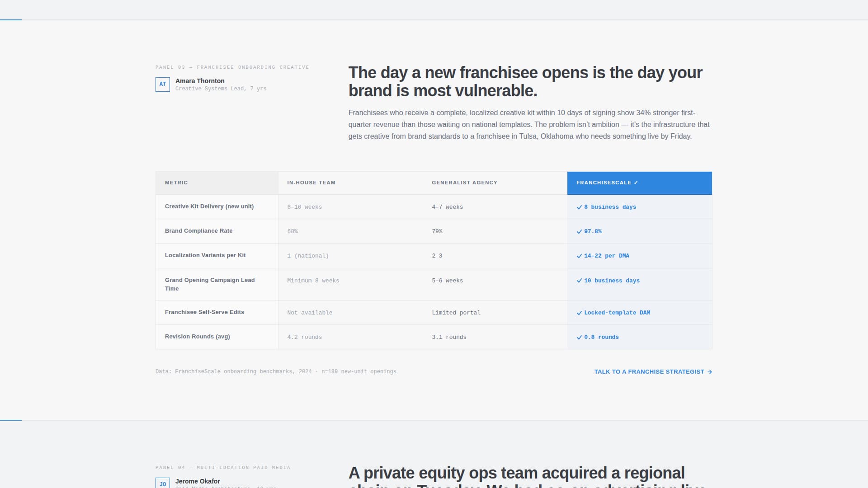The width and height of the screenshot is (868, 488).
Task: Select the Not available cell
Action: pos(350,313)
